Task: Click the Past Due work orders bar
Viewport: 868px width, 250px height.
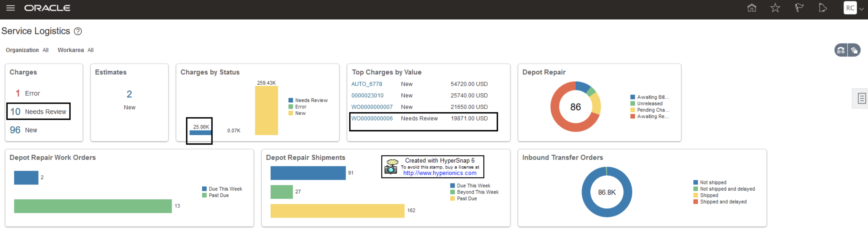Action: pos(93,206)
